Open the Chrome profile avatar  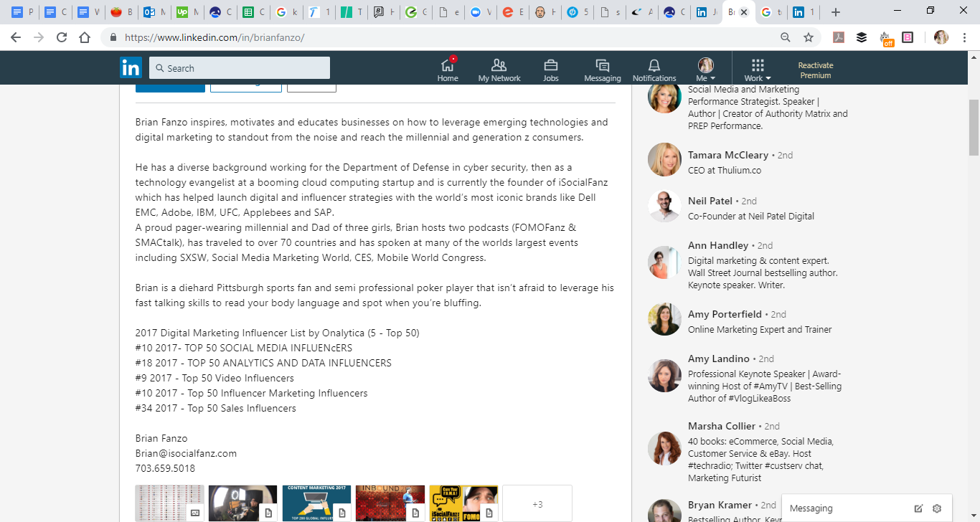tap(941, 37)
